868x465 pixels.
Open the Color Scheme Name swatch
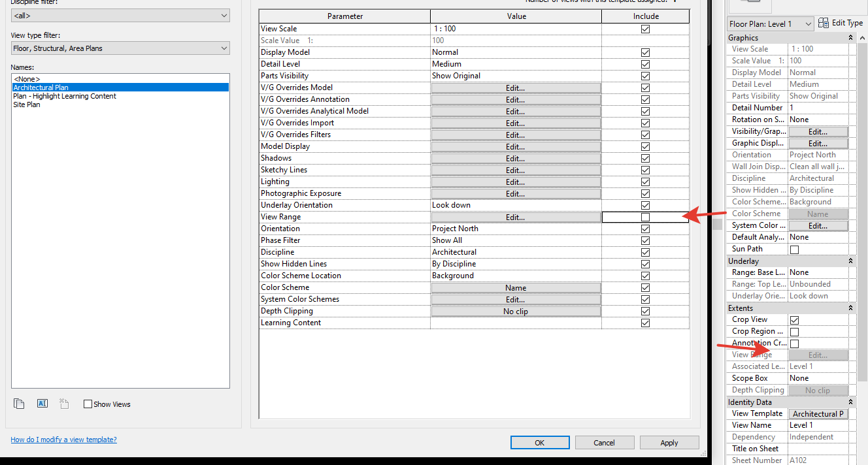(516, 287)
